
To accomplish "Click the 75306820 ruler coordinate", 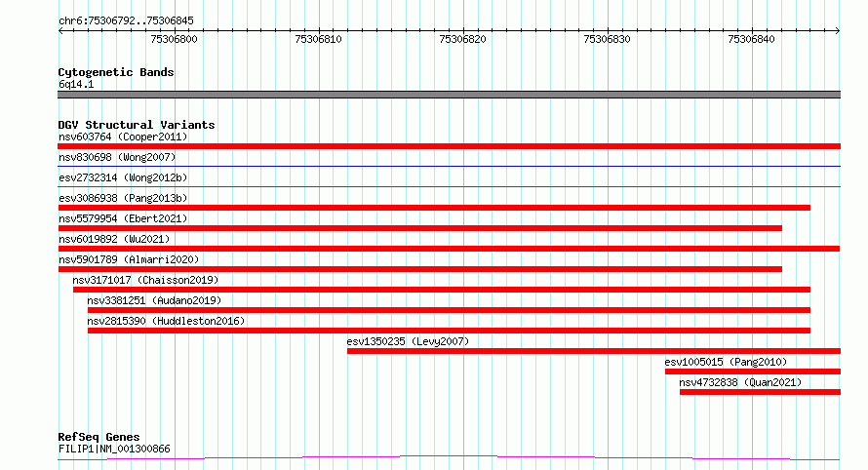I will (463, 39).
